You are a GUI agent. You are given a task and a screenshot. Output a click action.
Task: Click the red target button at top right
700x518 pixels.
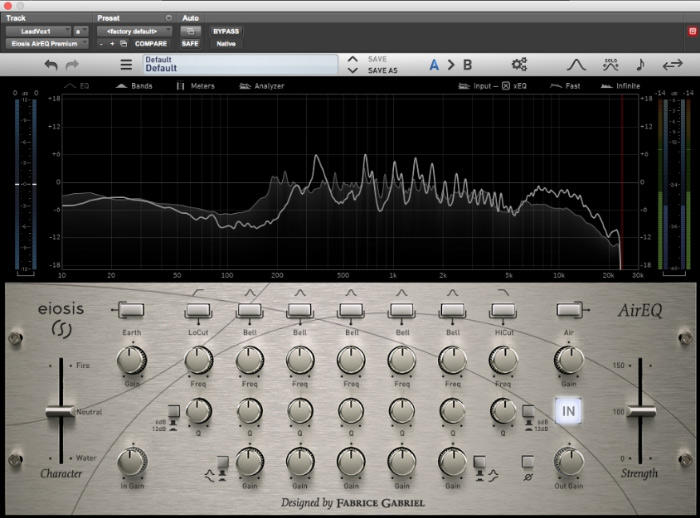click(692, 31)
